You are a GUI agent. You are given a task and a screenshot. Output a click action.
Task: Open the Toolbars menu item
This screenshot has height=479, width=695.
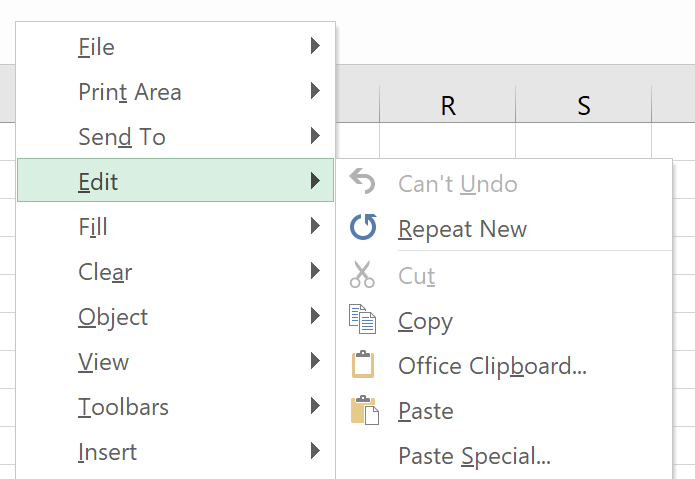(123, 407)
